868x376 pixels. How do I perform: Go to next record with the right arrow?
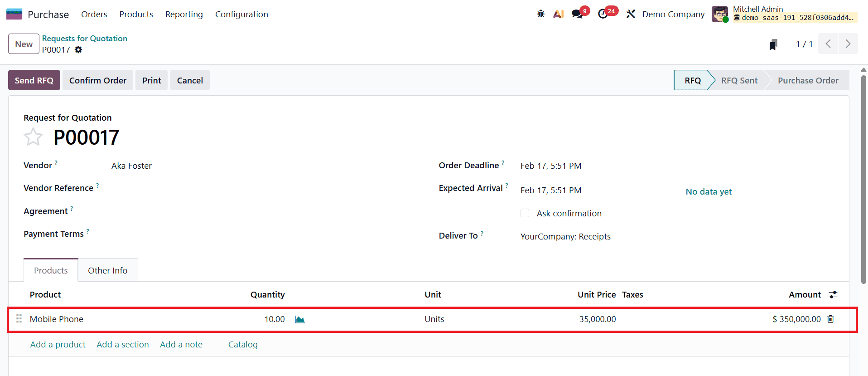(848, 44)
